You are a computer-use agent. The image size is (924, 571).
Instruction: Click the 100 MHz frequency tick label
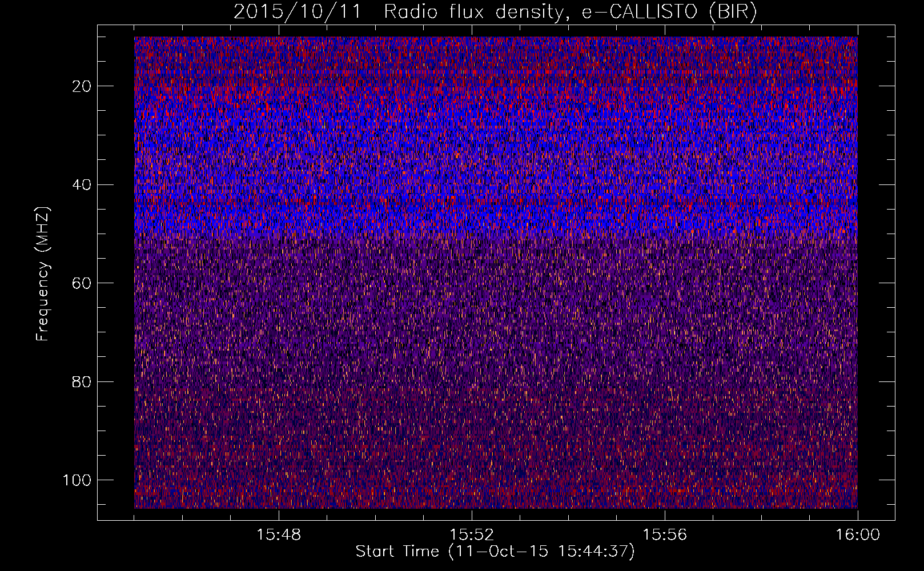click(77, 480)
